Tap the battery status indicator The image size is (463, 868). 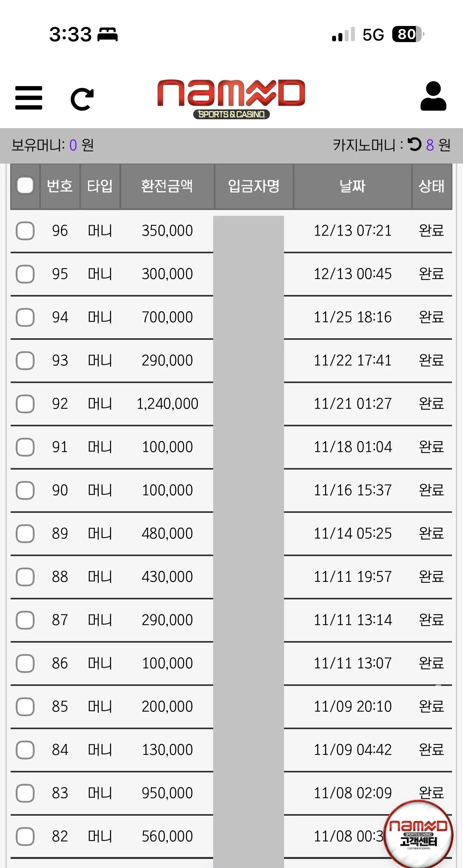click(408, 34)
